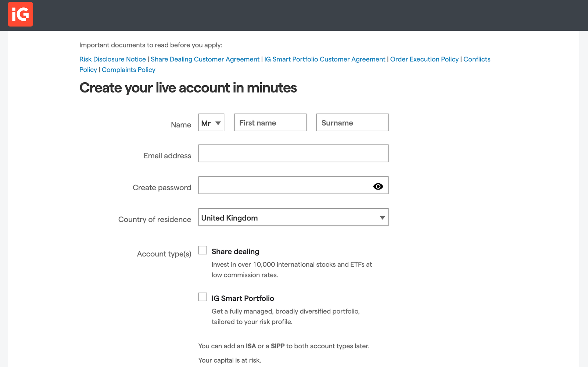Screen dimensions: 588x367
Task: Focus the First name field
Action: 270,122
